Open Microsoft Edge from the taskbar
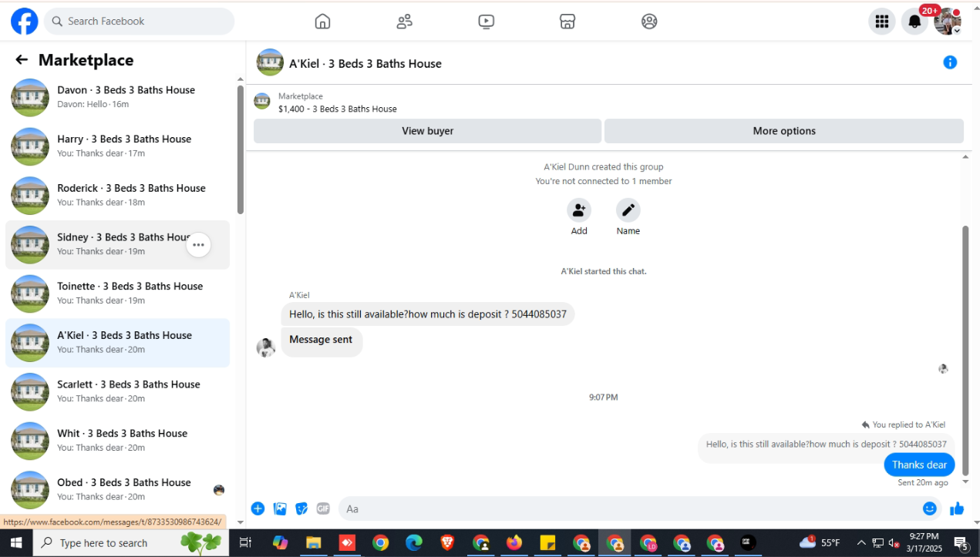Viewport: 980px width, 557px height. (x=414, y=542)
